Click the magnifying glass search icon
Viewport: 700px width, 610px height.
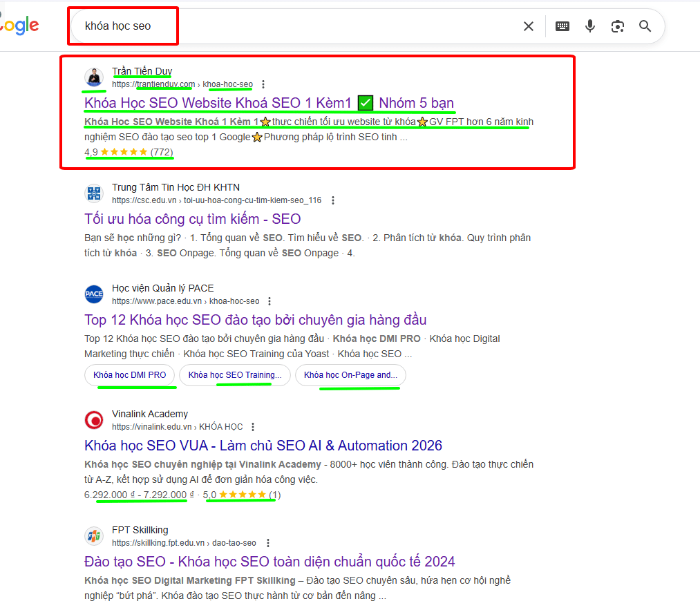pos(645,26)
